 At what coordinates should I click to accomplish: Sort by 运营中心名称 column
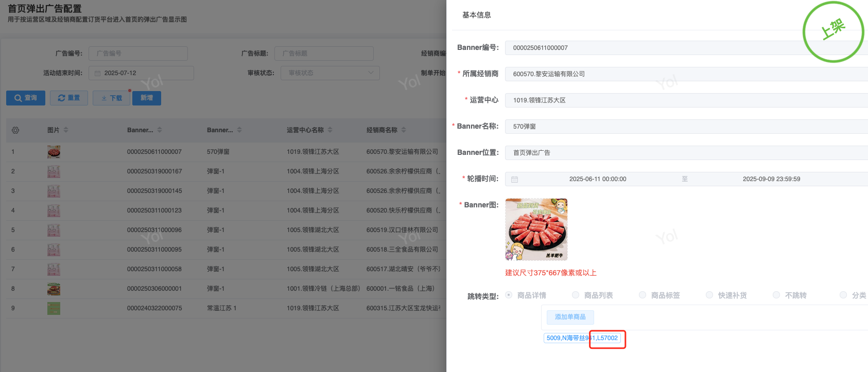[330, 130]
